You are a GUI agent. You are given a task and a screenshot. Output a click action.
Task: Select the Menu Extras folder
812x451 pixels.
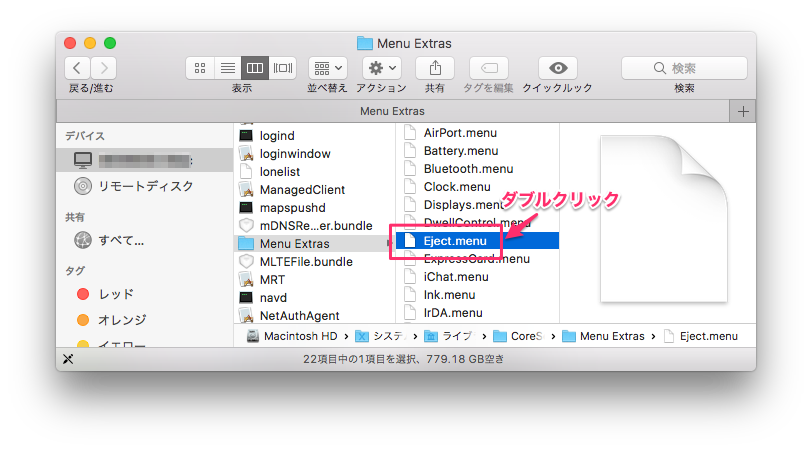pos(314,243)
